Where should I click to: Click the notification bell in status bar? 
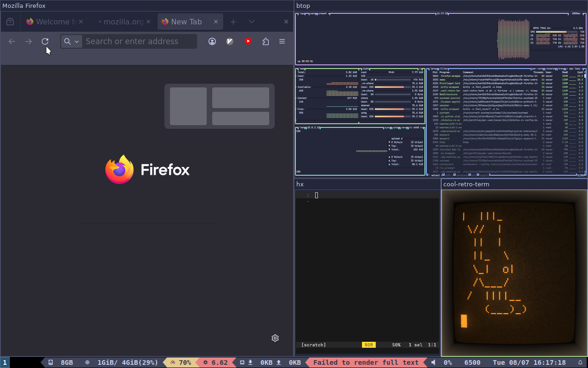[580, 362]
